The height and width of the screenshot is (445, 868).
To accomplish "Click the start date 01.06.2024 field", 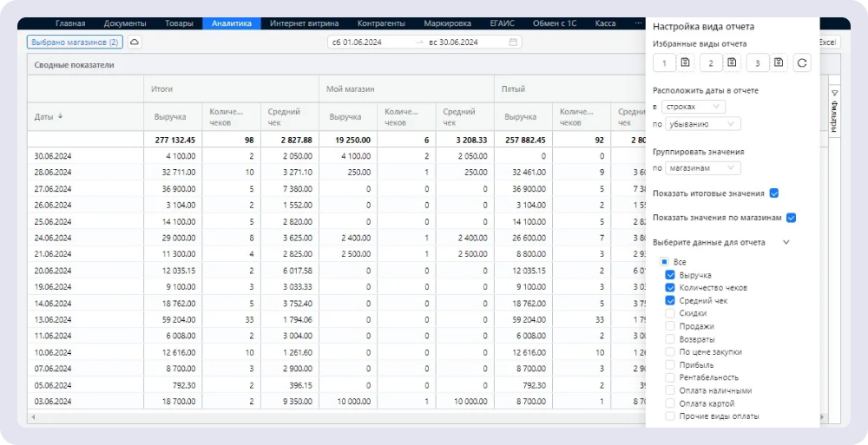I will 369,42.
